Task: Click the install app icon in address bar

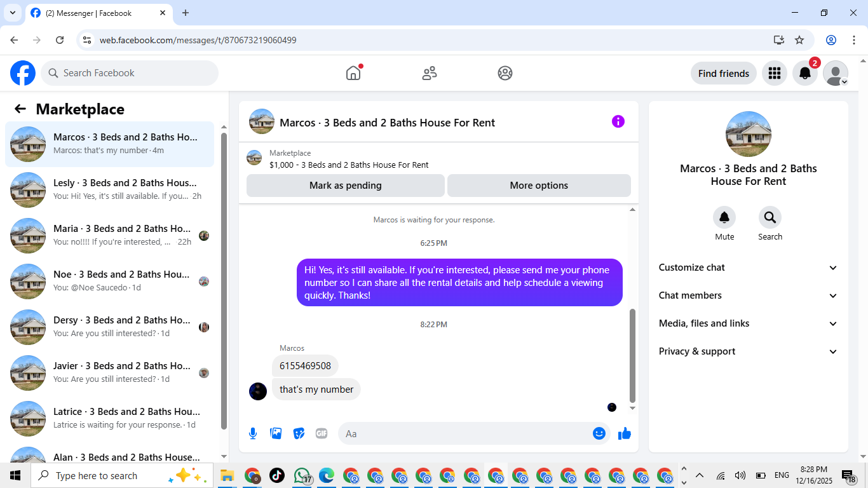Action: (779, 40)
